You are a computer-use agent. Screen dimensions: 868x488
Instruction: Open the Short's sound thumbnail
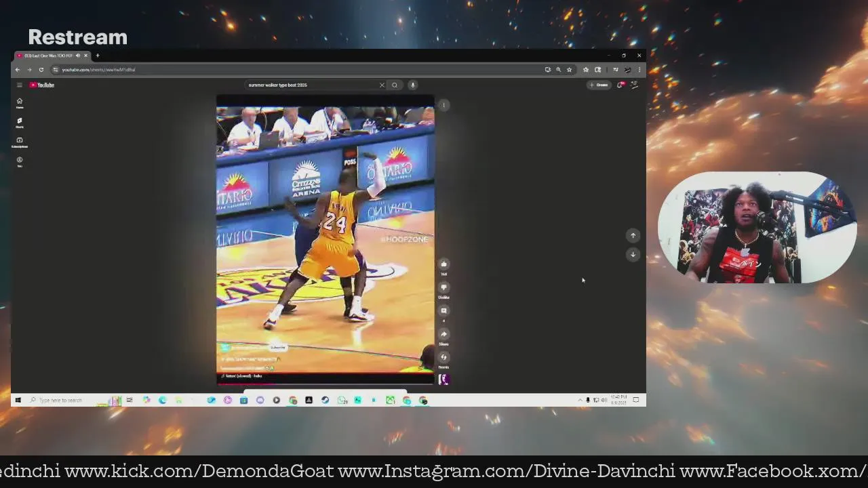444,380
